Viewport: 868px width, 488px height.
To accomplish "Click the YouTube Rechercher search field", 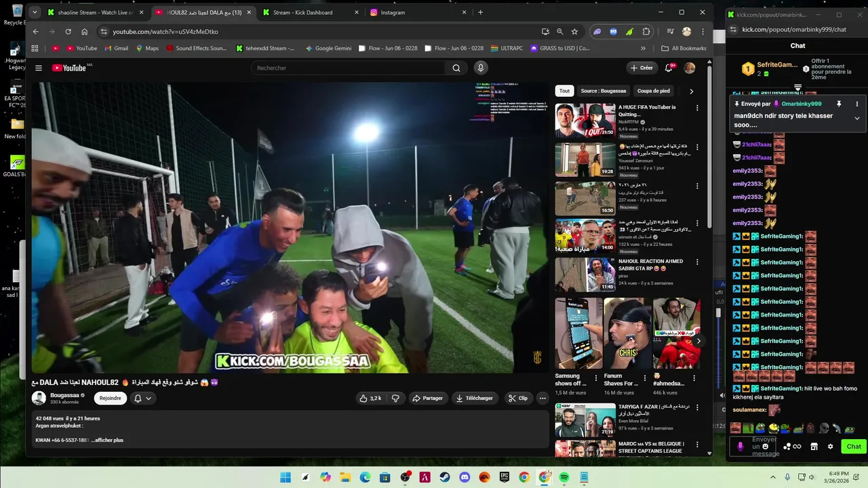I will (348, 68).
